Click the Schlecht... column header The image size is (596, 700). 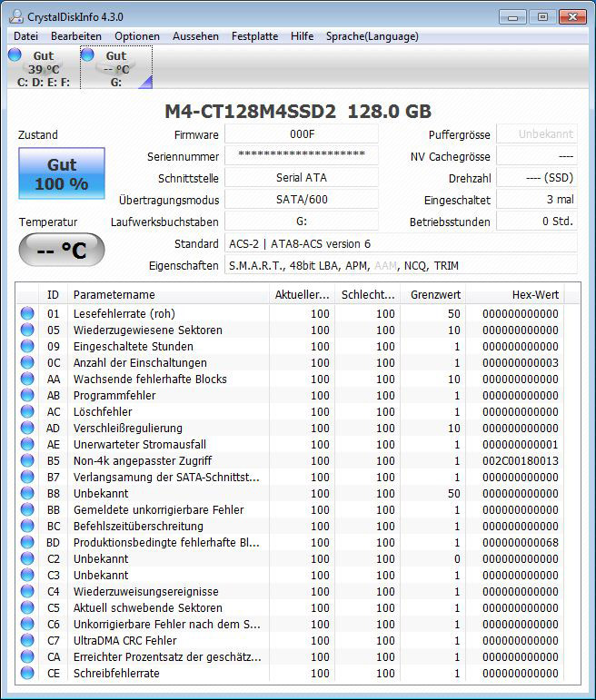pos(367,295)
